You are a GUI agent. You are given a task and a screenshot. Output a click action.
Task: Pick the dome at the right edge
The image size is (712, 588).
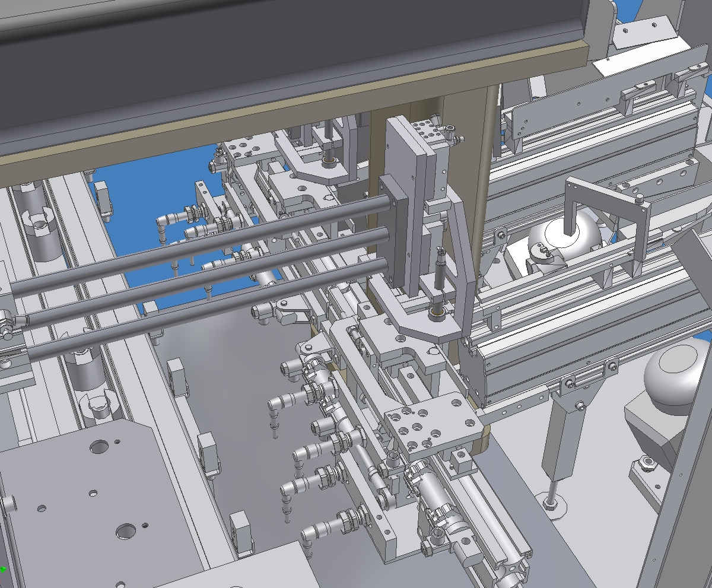point(670,367)
